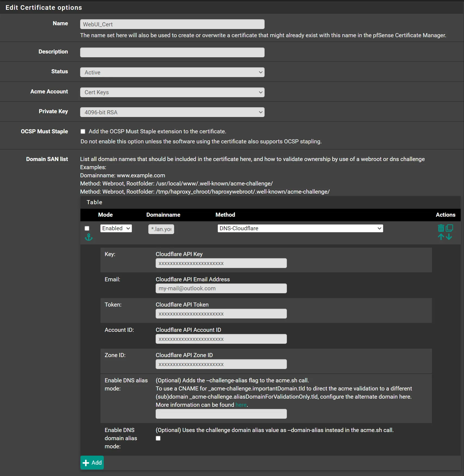Click the plus icon on the Add button
The height and width of the screenshot is (476, 464).
click(86, 462)
